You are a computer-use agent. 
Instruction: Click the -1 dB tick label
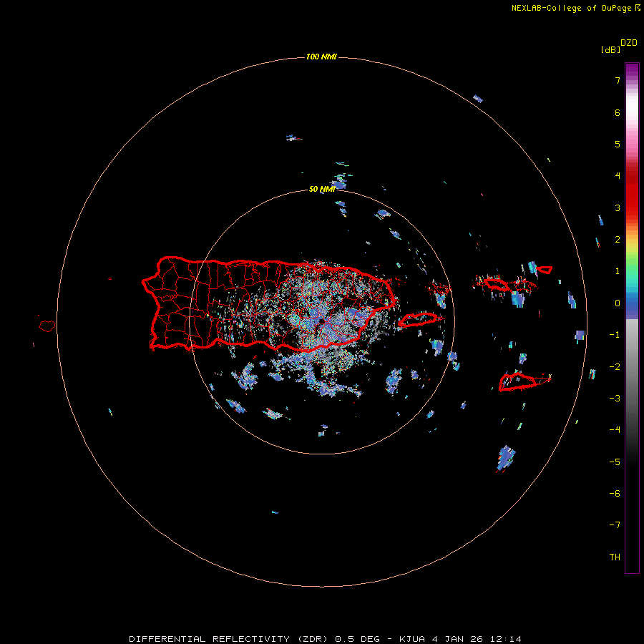(x=615, y=335)
